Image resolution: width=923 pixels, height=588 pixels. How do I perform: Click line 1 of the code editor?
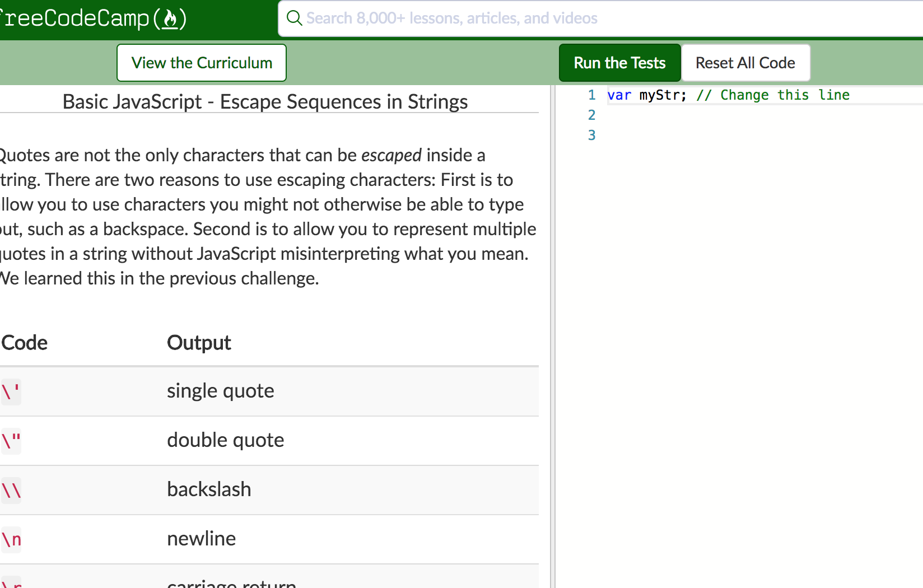(764, 95)
